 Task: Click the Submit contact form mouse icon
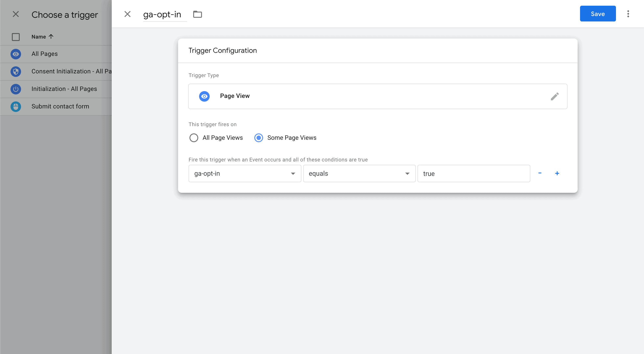click(x=16, y=106)
